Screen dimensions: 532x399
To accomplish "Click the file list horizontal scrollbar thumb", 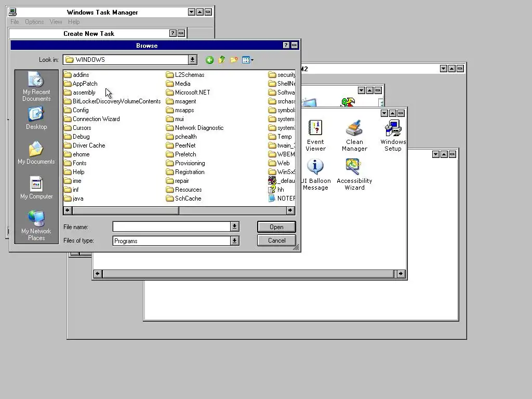I will (126, 210).
